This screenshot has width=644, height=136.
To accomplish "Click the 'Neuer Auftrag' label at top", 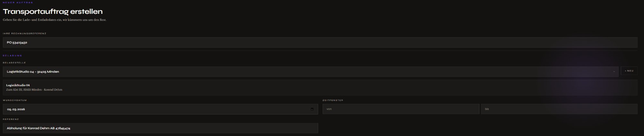I will [x=18, y=3].
